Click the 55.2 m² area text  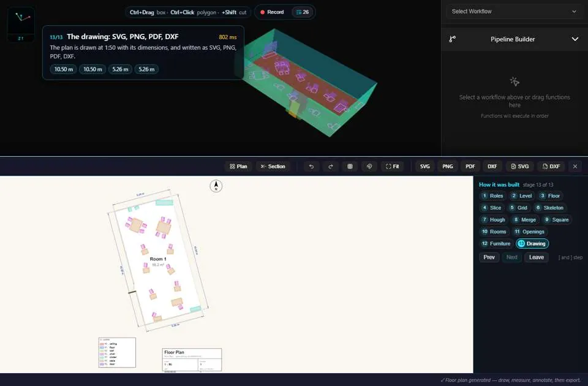pyautogui.click(x=158, y=265)
